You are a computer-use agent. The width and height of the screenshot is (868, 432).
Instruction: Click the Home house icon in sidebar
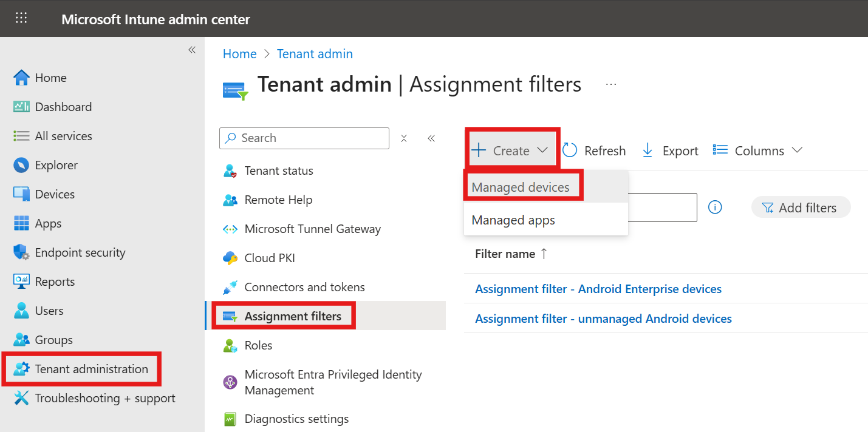click(21, 78)
